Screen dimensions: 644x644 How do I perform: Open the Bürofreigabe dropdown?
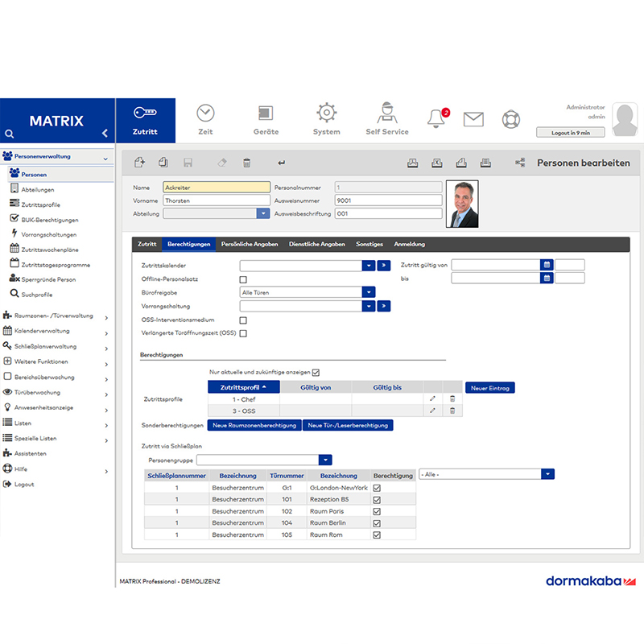tap(369, 292)
